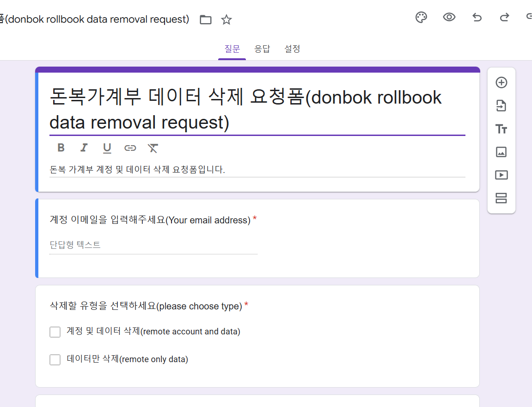
Task: Open the theme customization palette icon
Action: click(421, 17)
